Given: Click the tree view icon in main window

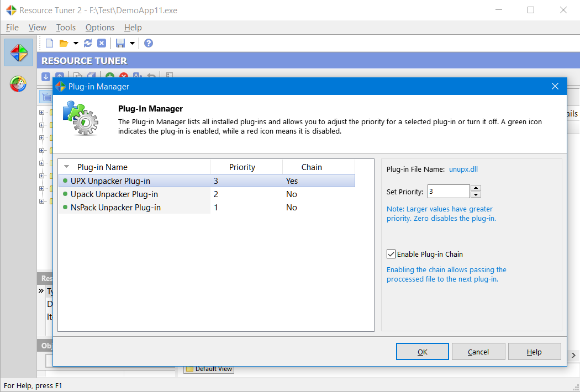Looking at the screenshot, I should click(x=46, y=97).
